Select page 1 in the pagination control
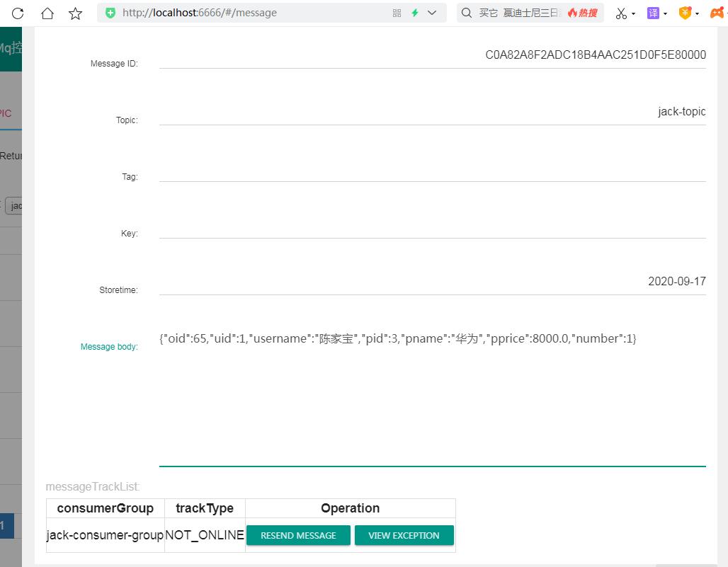Screen dimensions: 728x567 (6, 526)
